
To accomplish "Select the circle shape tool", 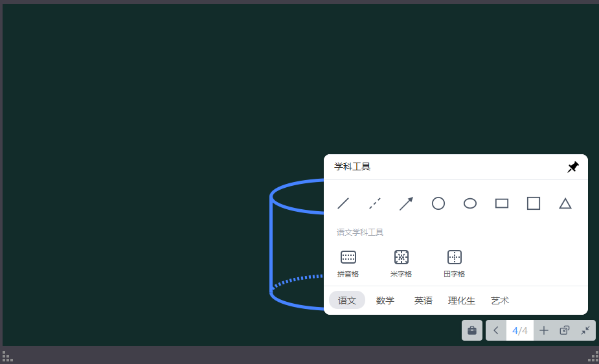I will click(438, 203).
